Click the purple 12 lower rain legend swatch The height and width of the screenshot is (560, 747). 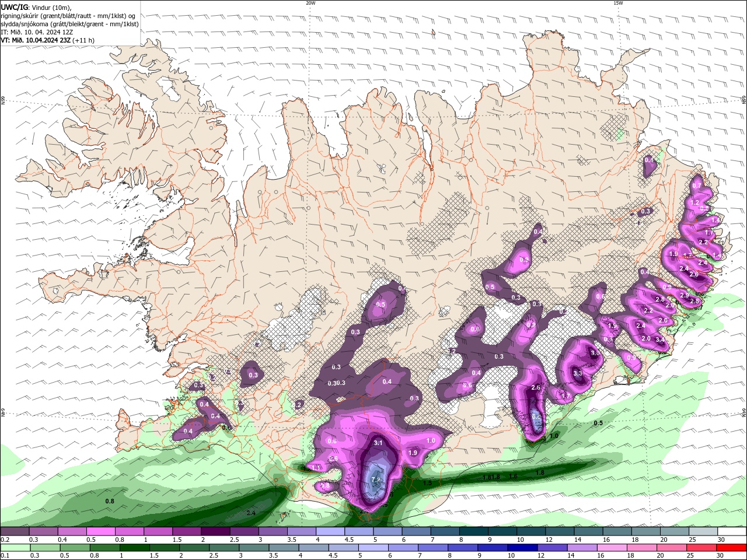tap(552, 548)
